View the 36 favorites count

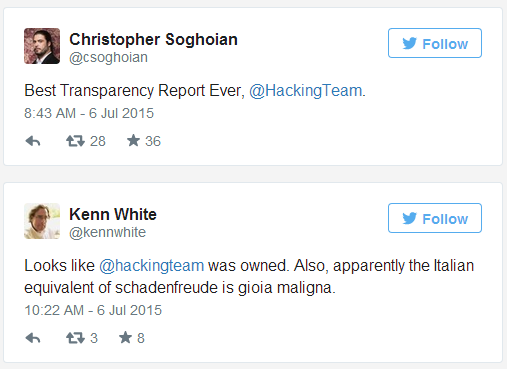[153, 141]
